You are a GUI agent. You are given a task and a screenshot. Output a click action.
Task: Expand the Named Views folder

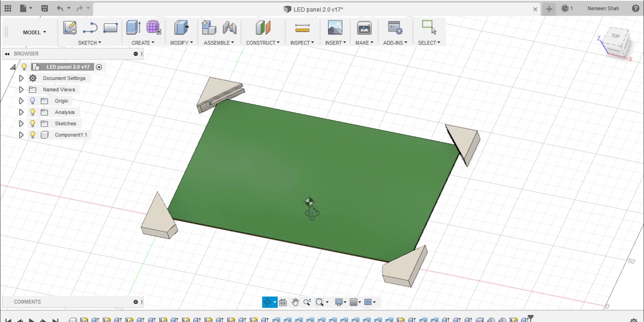coord(21,90)
